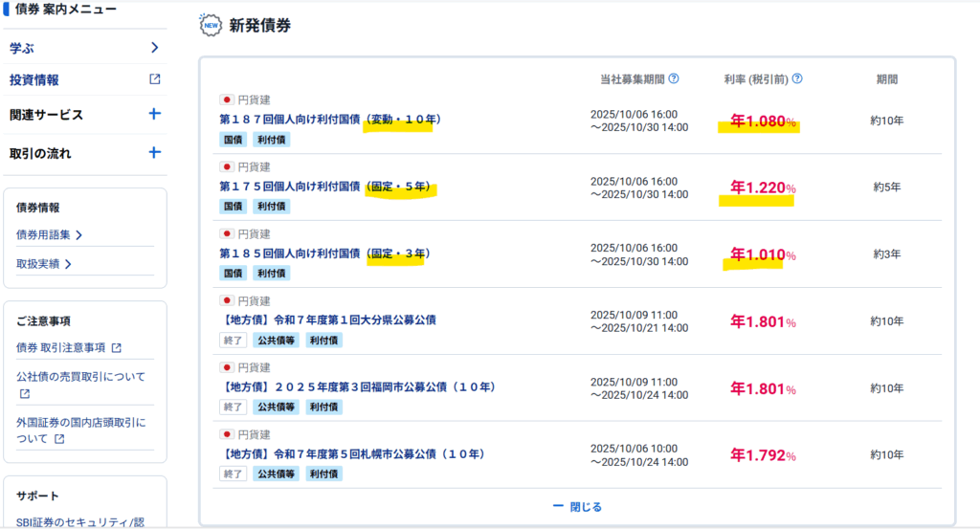Open 債券用語集 link in sidebar
Screen dimensions: 980x529
(x=49, y=234)
